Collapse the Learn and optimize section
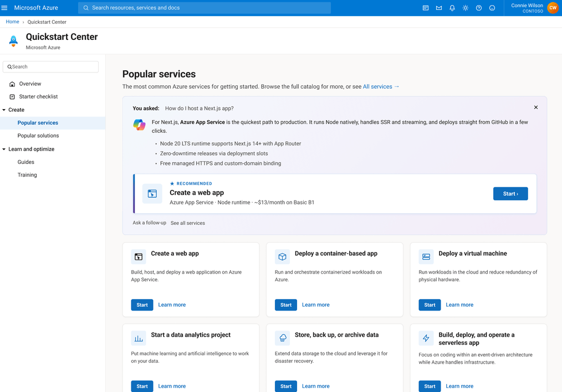562x392 pixels. pos(4,149)
